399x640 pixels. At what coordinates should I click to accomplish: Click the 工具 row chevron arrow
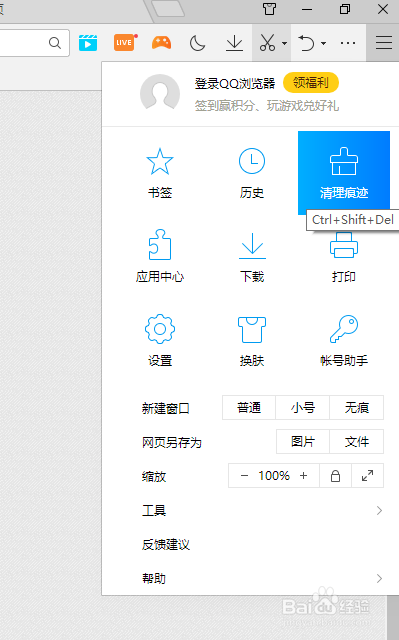(x=379, y=510)
